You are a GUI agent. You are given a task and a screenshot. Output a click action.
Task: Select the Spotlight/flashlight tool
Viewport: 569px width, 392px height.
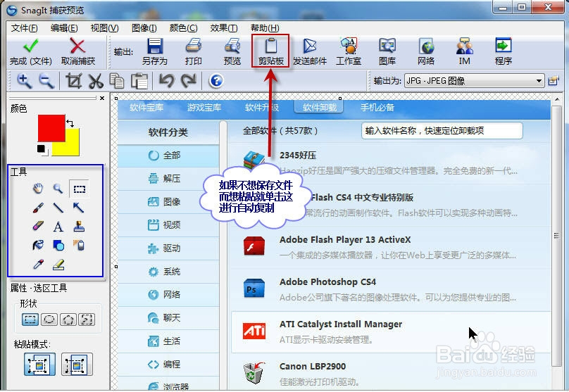pyautogui.click(x=79, y=245)
